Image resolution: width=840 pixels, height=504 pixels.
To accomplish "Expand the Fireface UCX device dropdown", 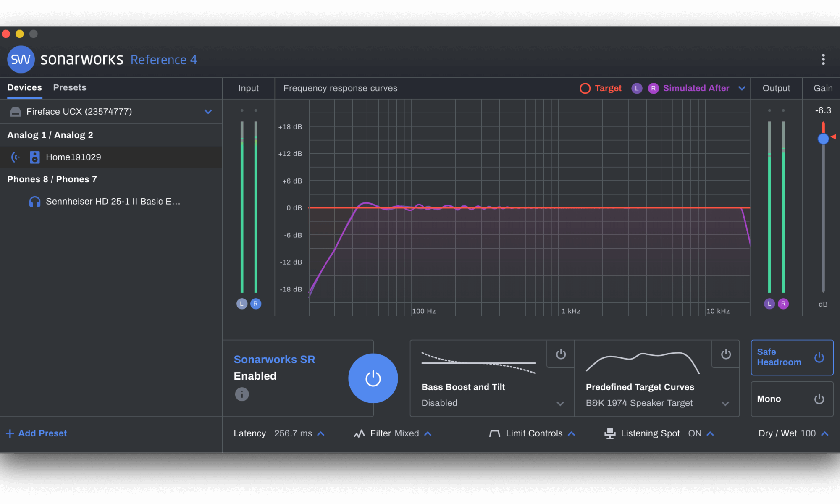I will click(x=207, y=112).
